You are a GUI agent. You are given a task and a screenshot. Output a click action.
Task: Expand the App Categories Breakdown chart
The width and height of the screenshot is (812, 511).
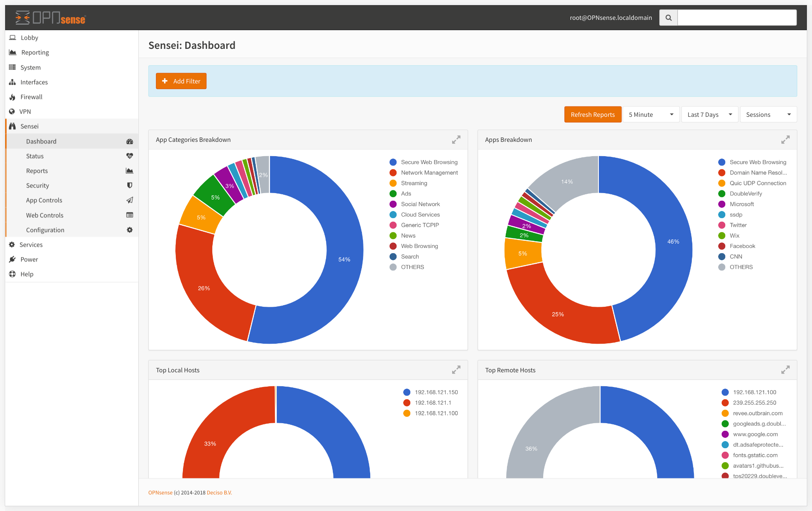[x=456, y=139]
